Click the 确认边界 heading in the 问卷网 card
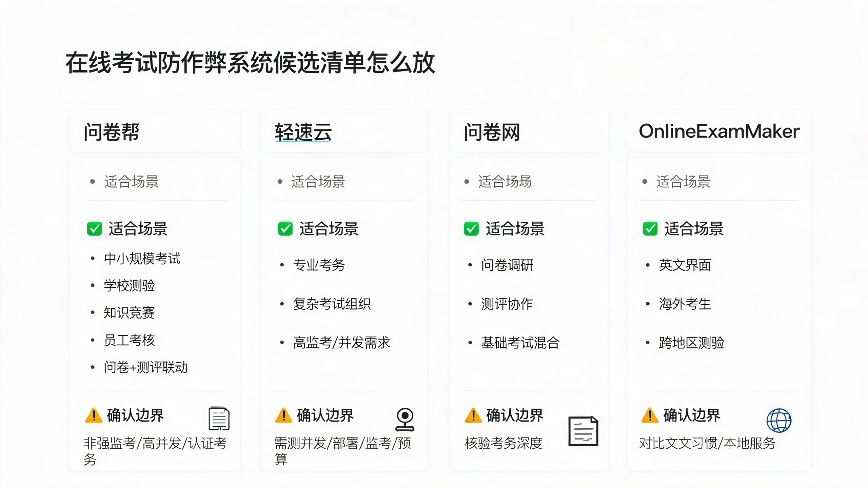Viewport: 868px width, 488px height. pos(515,415)
